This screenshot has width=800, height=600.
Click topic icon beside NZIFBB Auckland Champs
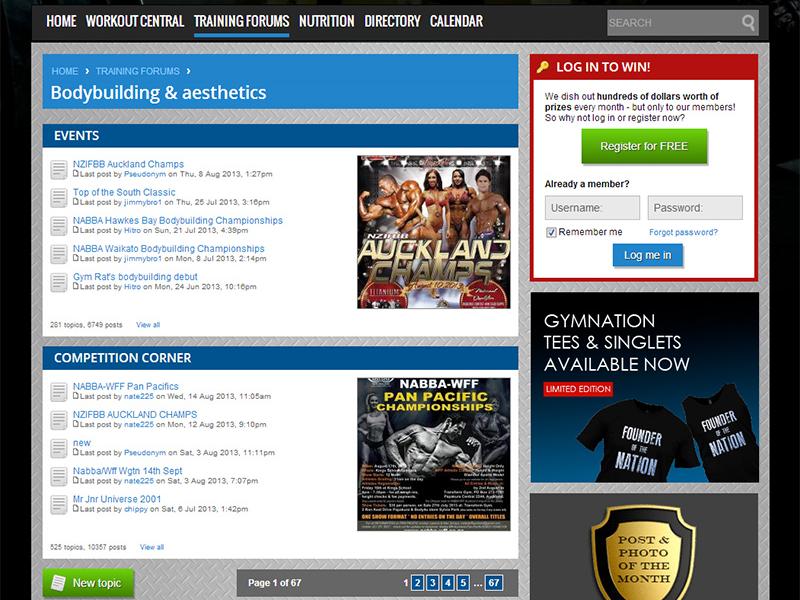pos(59,169)
